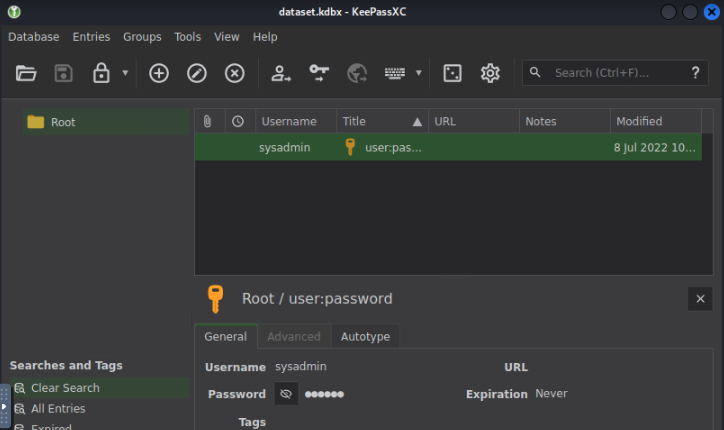Viewport: 724px width, 430px height.
Task: Sort entries by Username column
Action: (x=296, y=121)
